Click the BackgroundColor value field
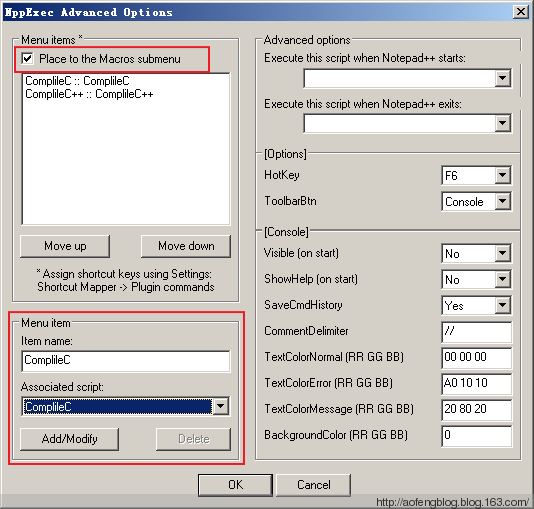 click(476, 435)
